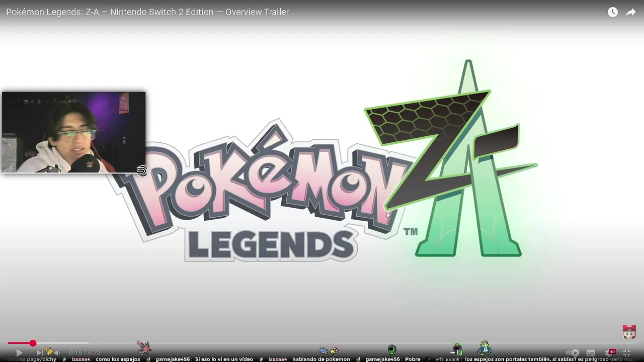The image size is (644, 362).
Task: Click the red Pokémon sprite on the progress bar
Action: pyautogui.click(x=144, y=347)
